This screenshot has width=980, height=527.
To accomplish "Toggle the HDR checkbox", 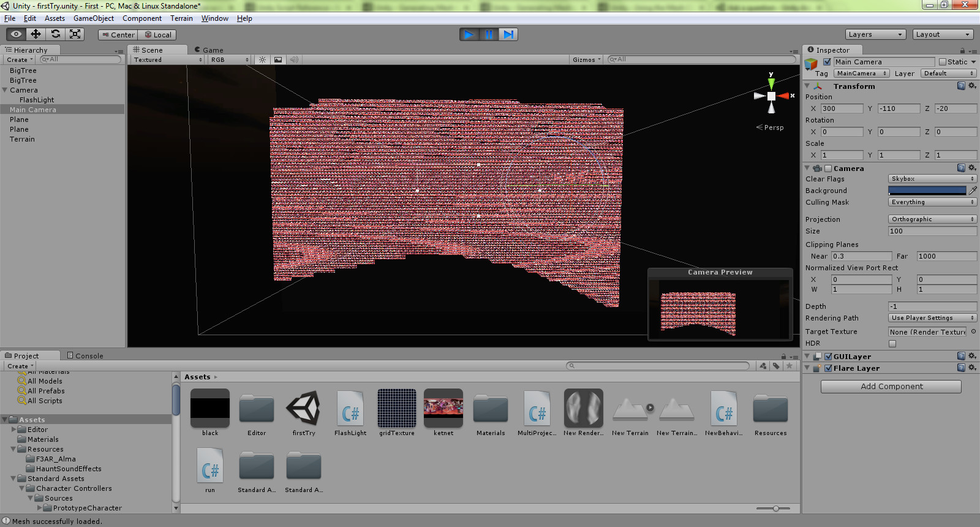I will pos(892,344).
